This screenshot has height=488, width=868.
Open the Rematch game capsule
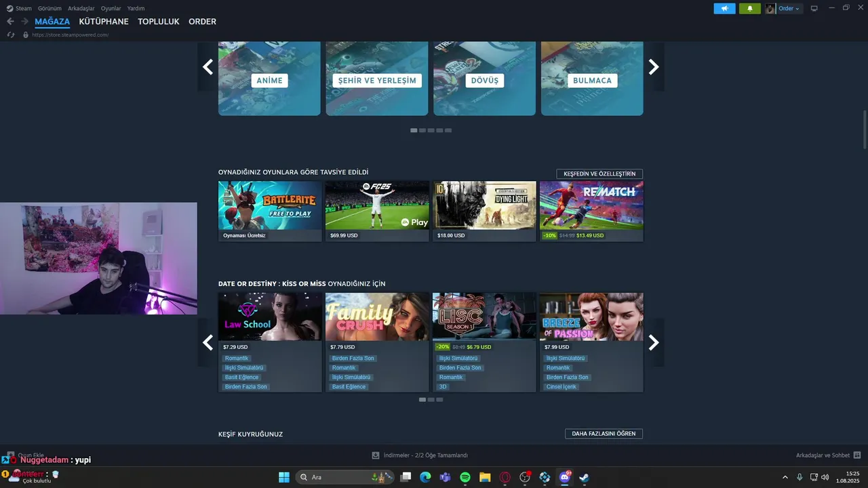click(591, 211)
